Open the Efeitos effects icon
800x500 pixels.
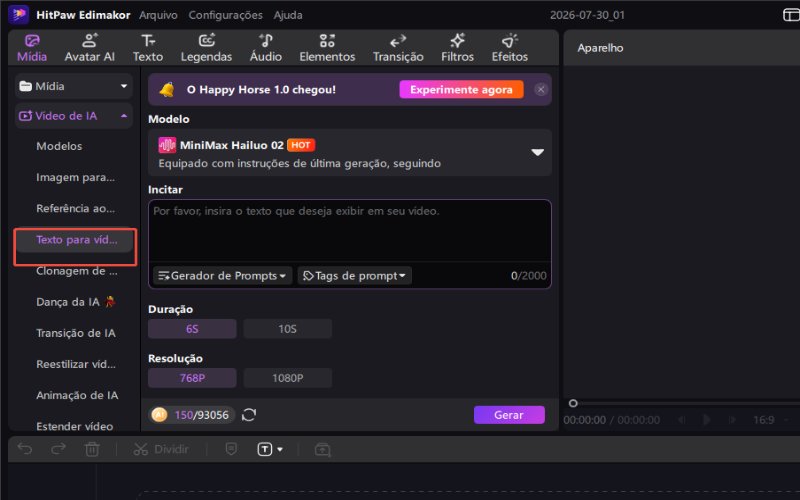(x=510, y=40)
